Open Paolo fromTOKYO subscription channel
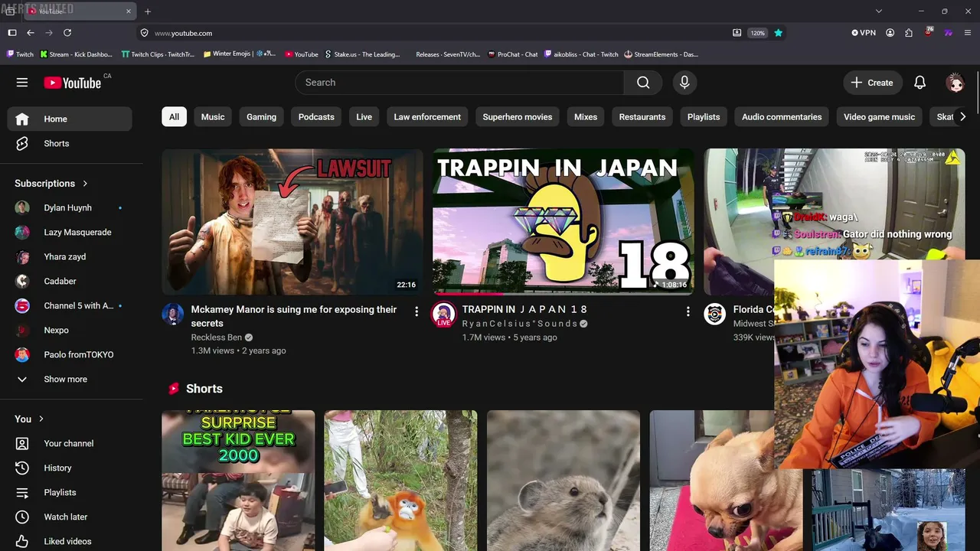 [x=70, y=354]
